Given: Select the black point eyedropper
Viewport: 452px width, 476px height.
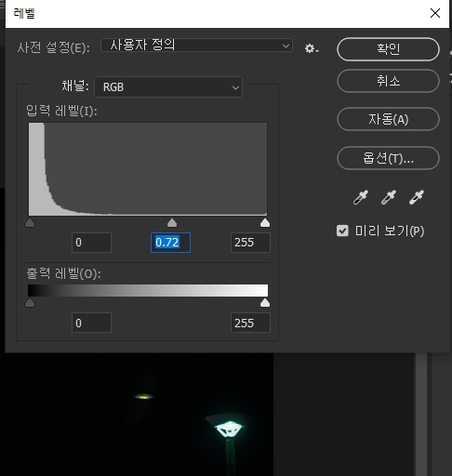Looking at the screenshot, I should point(361,197).
